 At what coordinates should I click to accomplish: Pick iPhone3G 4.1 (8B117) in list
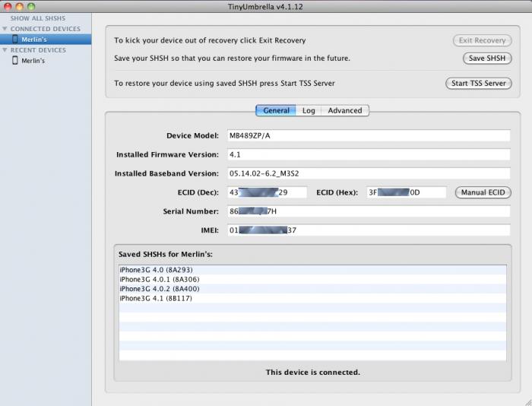click(156, 298)
